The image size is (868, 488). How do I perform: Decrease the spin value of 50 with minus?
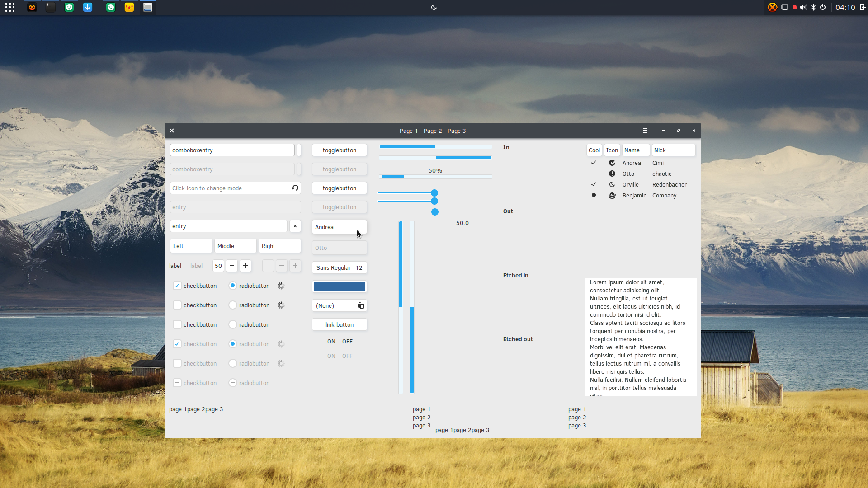[x=232, y=266]
